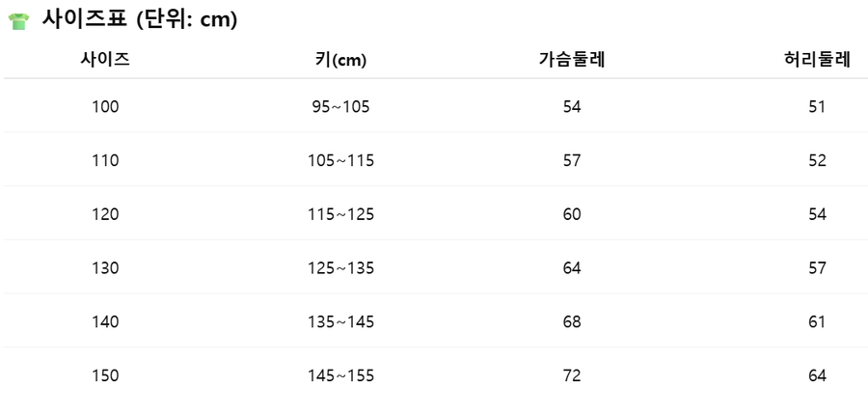The width and height of the screenshot is (868, 415).
Task: Select the size 150 row label
Action: 105,375
